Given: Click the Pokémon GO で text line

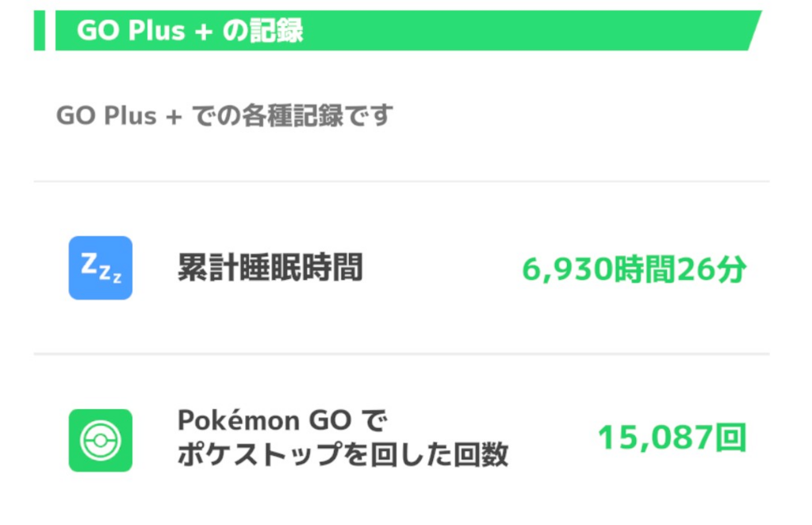Looking at the screenshot, I should (282, 420).
